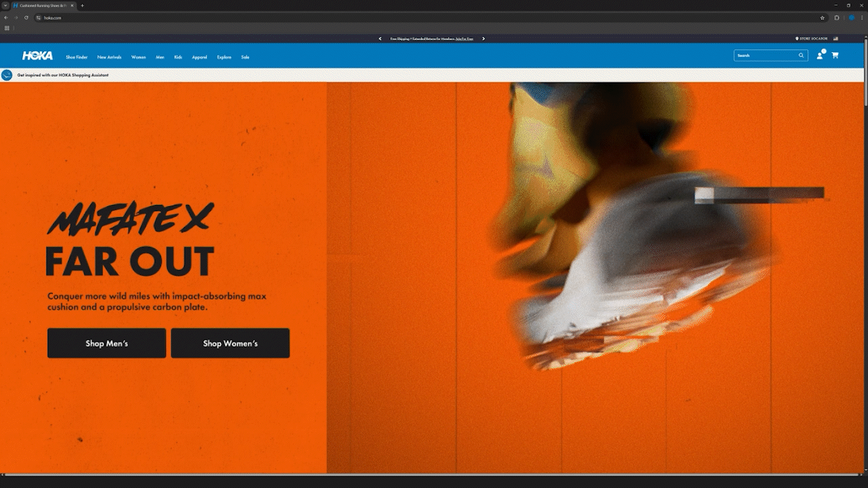Open the apps grid in bookmarks bar
The image size is (868, 488).
pyautogui.click(x=7, y=28)
